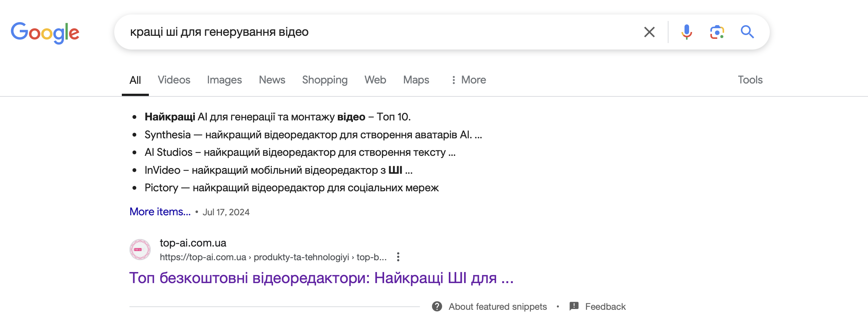Click the top-ai.com.ua site favicon
The image size is (868, 317).
[x=140, y=250]
